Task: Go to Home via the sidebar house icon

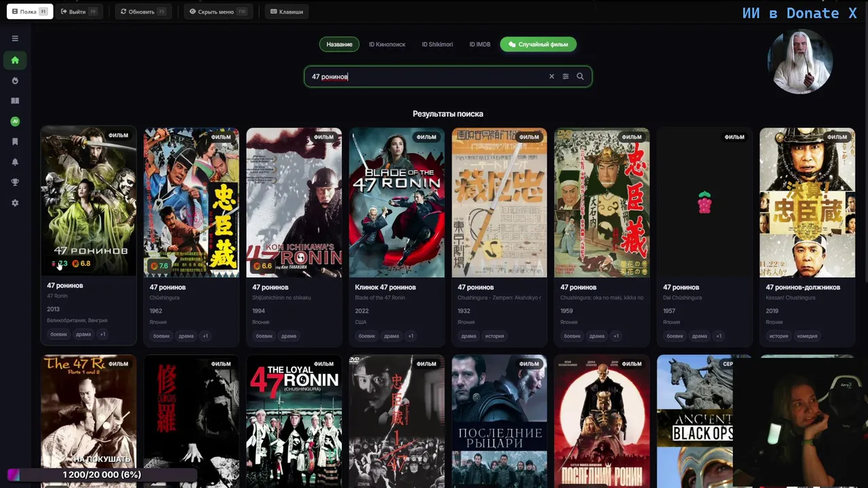Action: [15, 60]
